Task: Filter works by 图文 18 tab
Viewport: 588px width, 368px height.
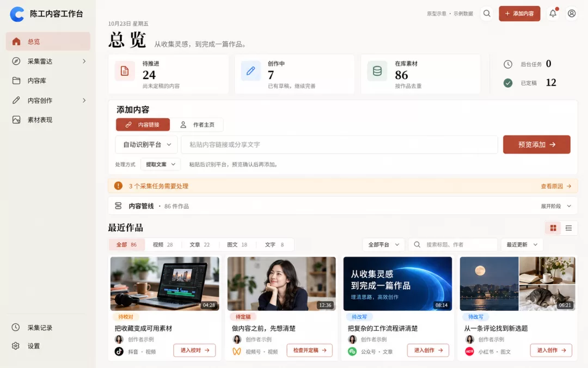Action: [237, 244]
